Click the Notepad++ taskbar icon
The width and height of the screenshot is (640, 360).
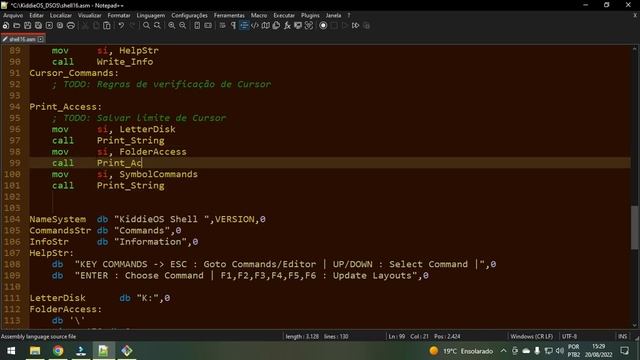[x=103, y=351]
